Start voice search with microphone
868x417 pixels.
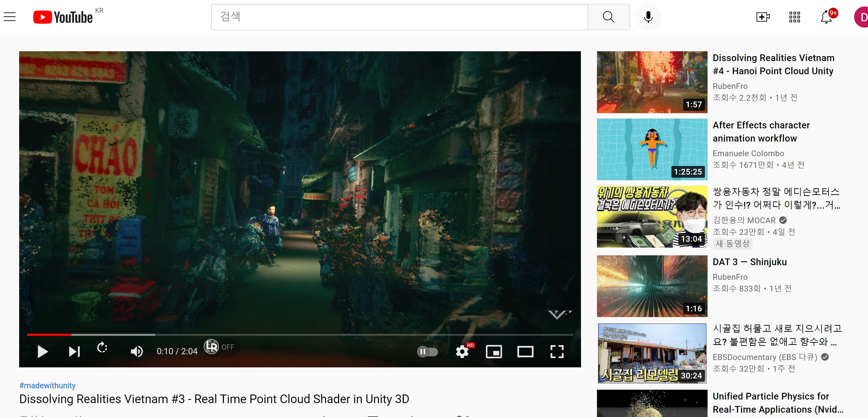pyautogui.click(x=648, y=17)
